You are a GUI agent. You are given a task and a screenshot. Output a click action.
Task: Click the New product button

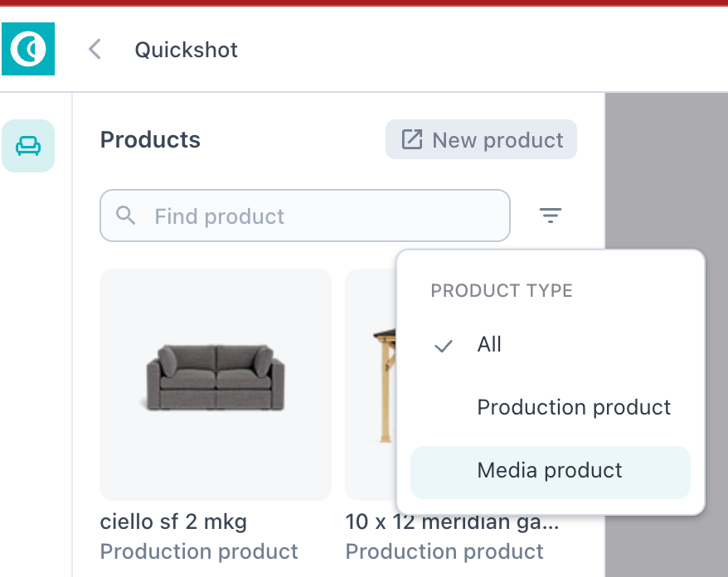click(x=481, y=139)
